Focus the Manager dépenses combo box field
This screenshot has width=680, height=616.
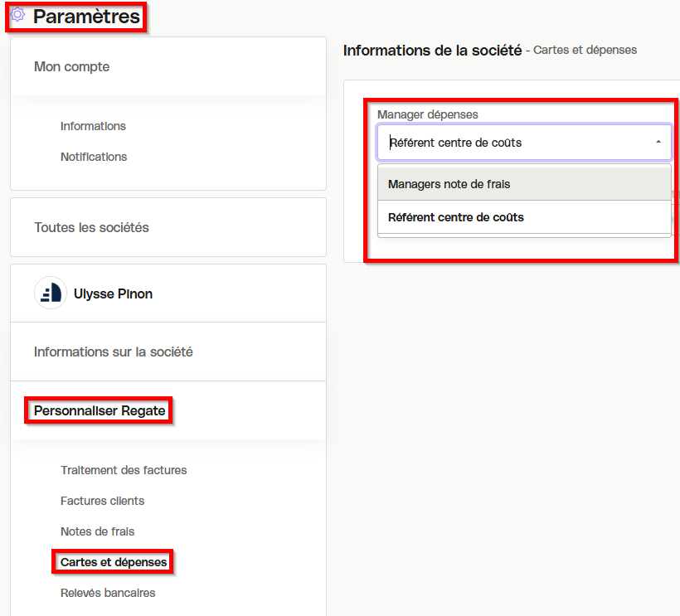(524, 143)
